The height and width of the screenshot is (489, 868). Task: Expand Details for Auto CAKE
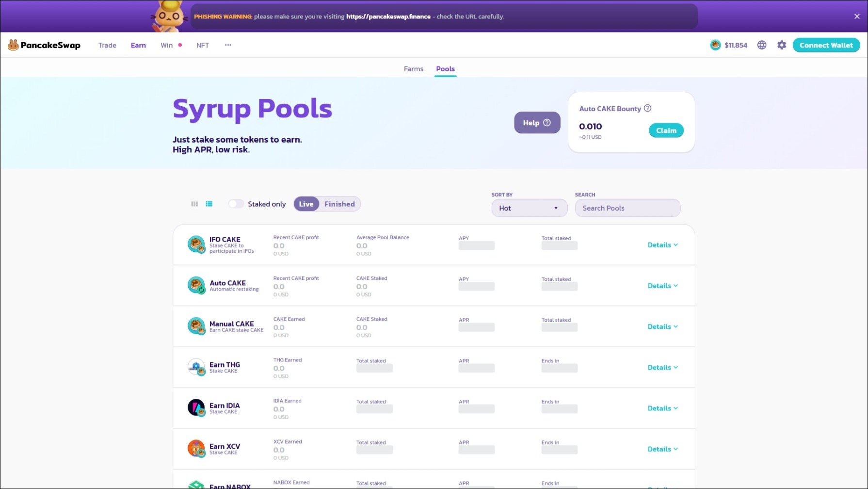tap(662, 286)
